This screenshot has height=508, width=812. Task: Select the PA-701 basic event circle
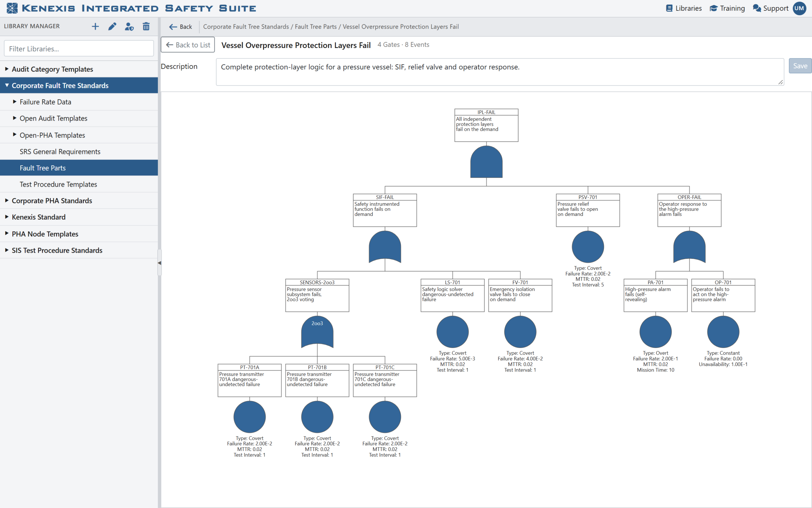coord(655,332)
